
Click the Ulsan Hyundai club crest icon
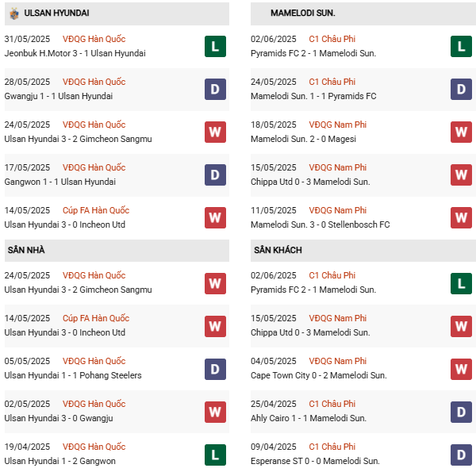tap(14, 13)
